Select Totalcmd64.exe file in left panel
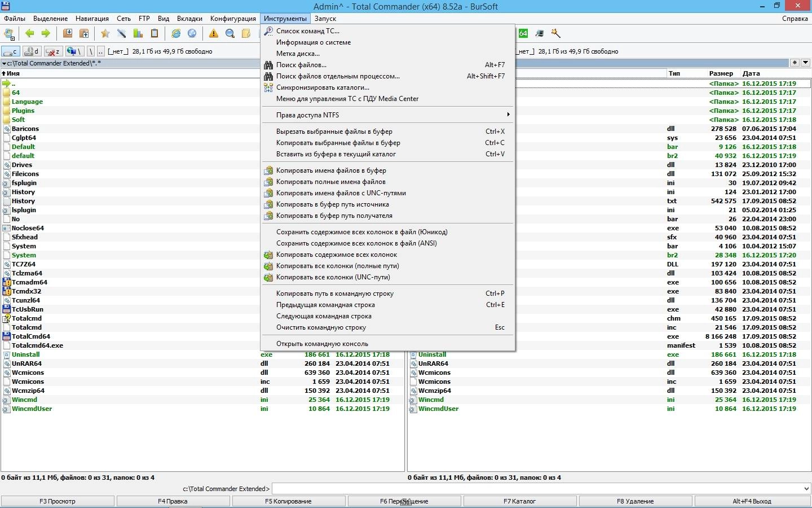Screen dimensions: 812x508 37,345
